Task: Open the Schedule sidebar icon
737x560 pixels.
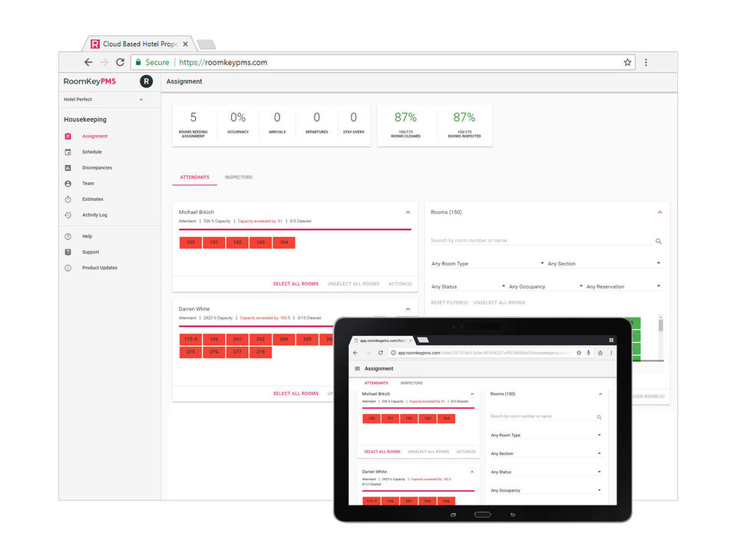Action: 68,152
